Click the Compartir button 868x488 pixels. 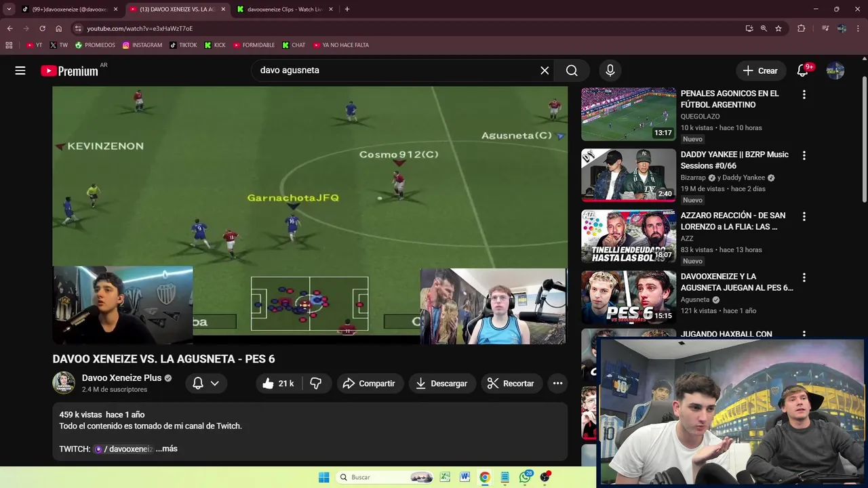(x=370, y=384)
